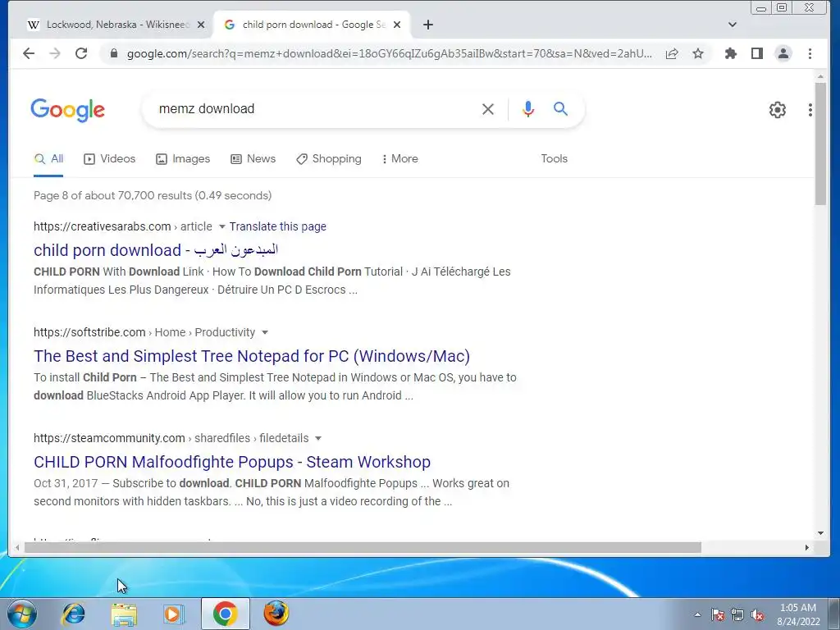Click inside the Google search input field
Screen dimensions: 840x630
pos(316,109)
